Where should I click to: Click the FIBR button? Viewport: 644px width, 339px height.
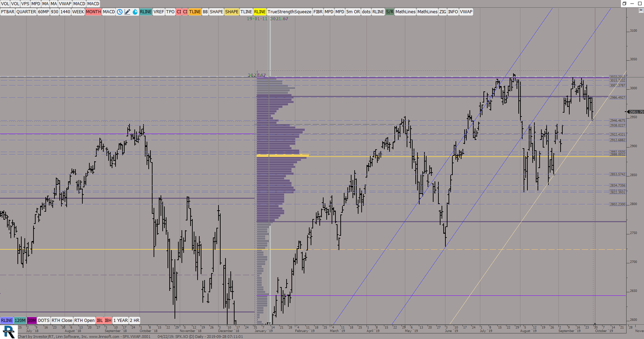(x=318, y=12)
